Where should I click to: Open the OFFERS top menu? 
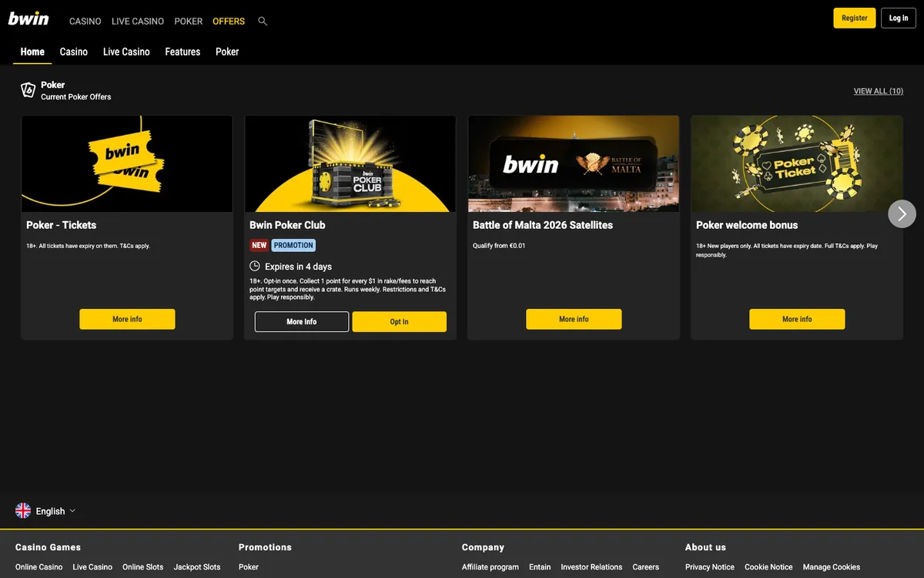point(229,22)
